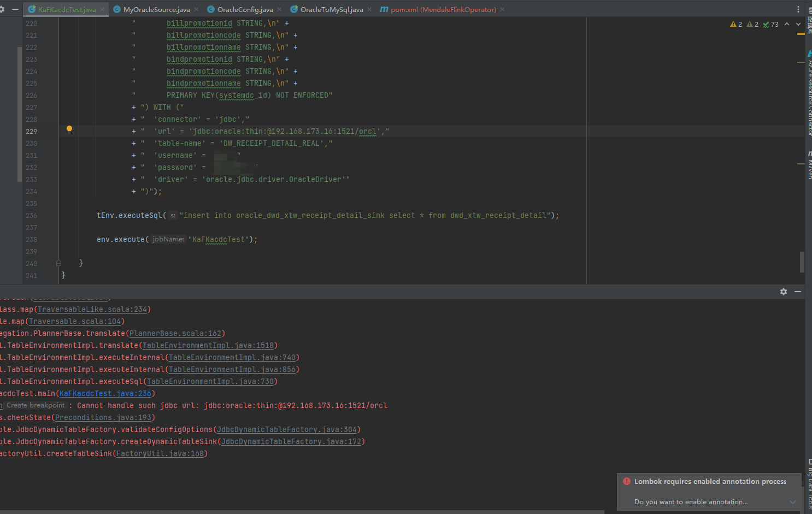Open Preconditions.java:193 link

(103, 417)
